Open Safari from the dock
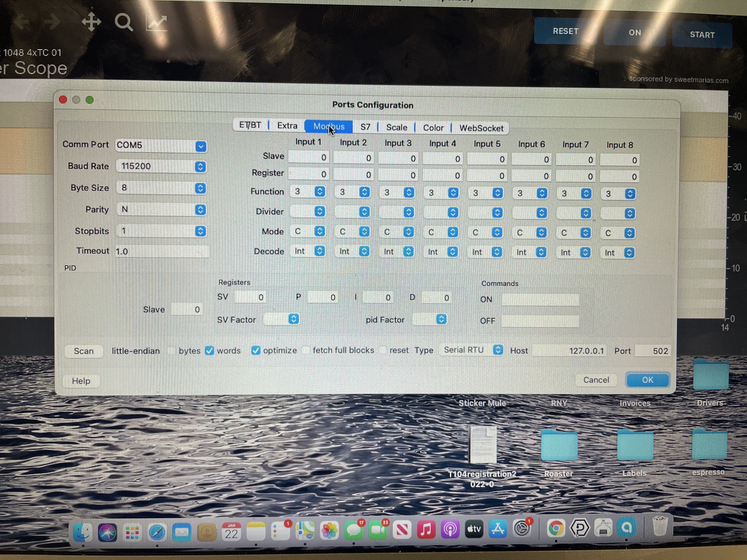This screenshot has width=747, height=560. [x=157, y=532]
